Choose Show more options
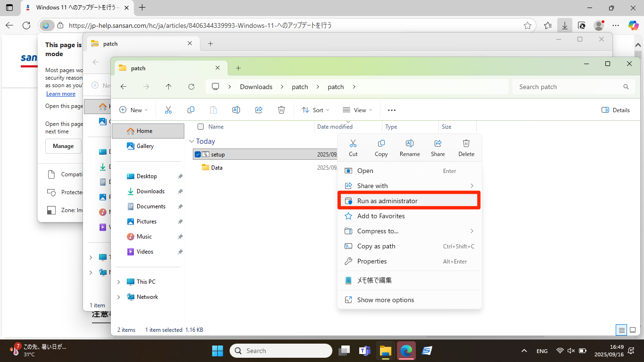The width and height of the screenshot is (644, 362). [x=385, y=300]
